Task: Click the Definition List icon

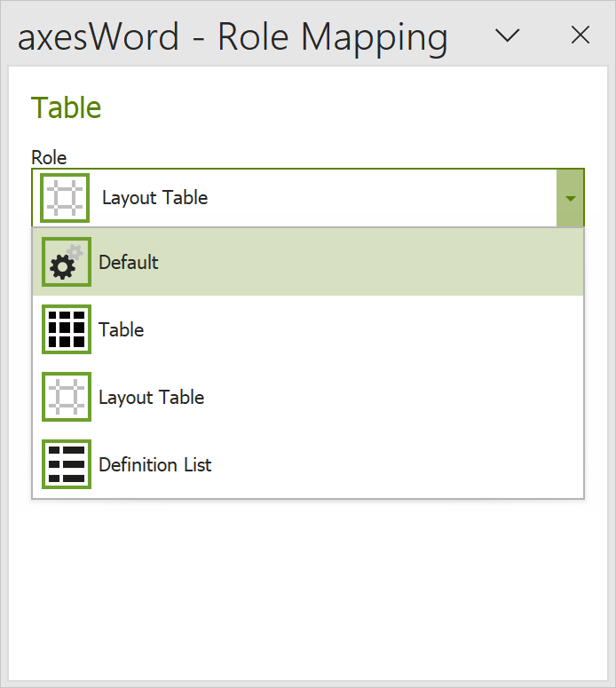Action: pos(67,464)
